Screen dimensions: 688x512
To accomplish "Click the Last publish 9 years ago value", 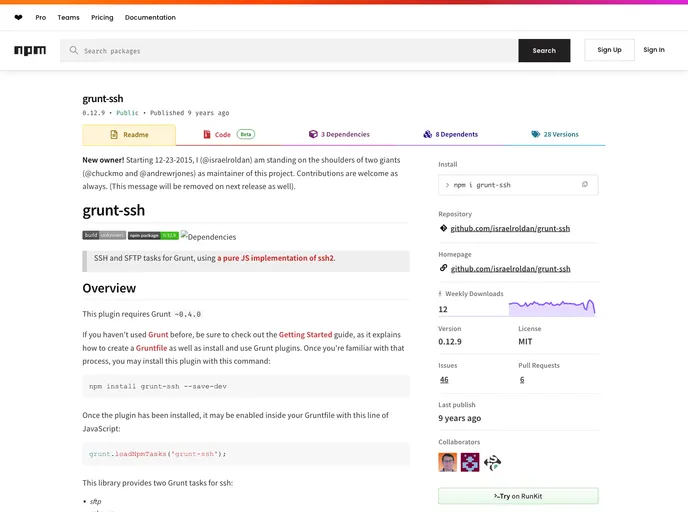I will (459, 418).
